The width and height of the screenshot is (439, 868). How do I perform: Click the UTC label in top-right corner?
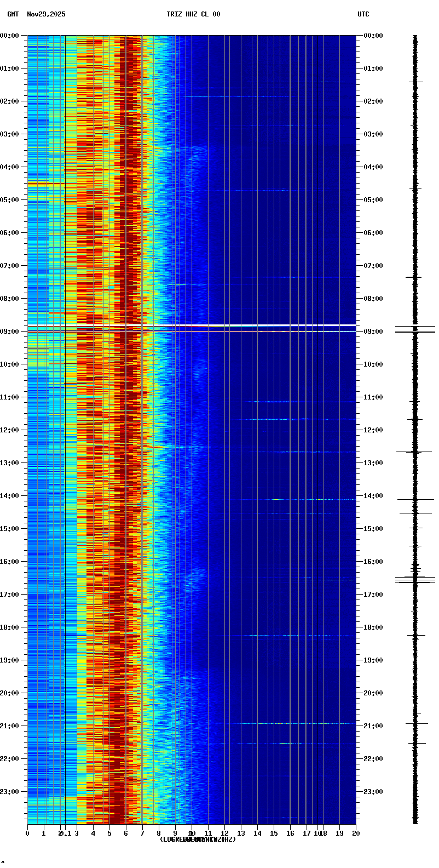coord(363,14)
